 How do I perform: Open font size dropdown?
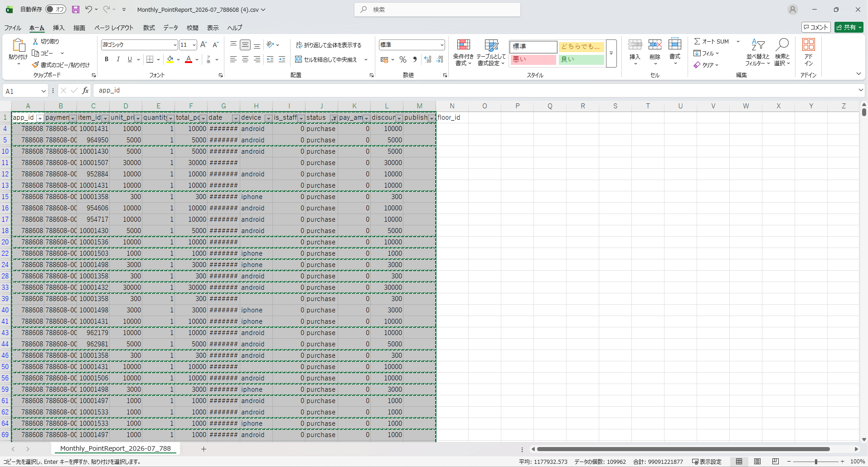tap(194, 44)
